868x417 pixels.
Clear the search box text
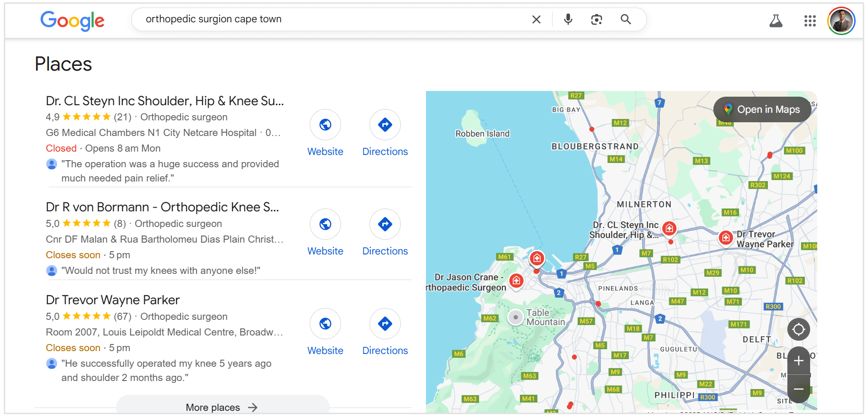(536, 19)
